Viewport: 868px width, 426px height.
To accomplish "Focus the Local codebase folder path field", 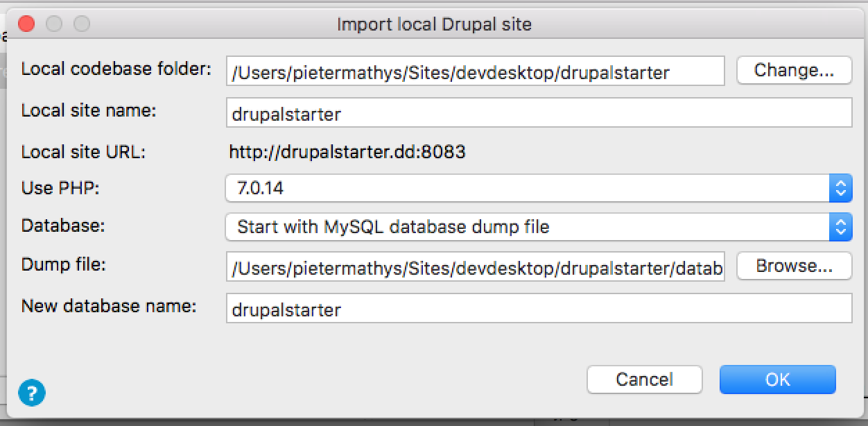I will pos(475,71).
